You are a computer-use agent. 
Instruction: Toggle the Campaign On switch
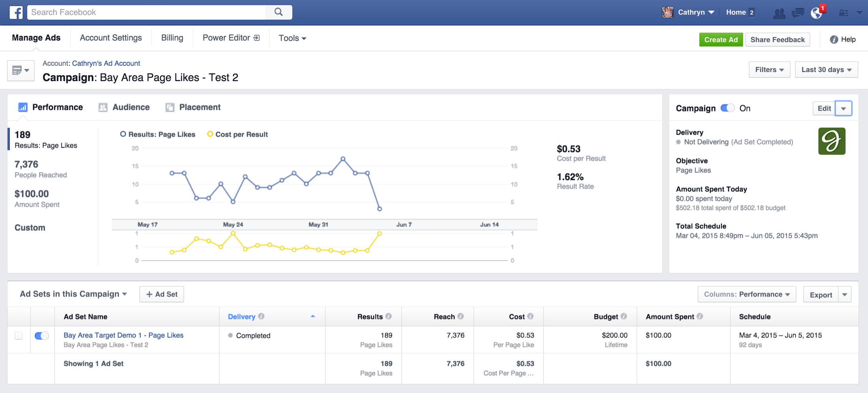coord(727,108)
